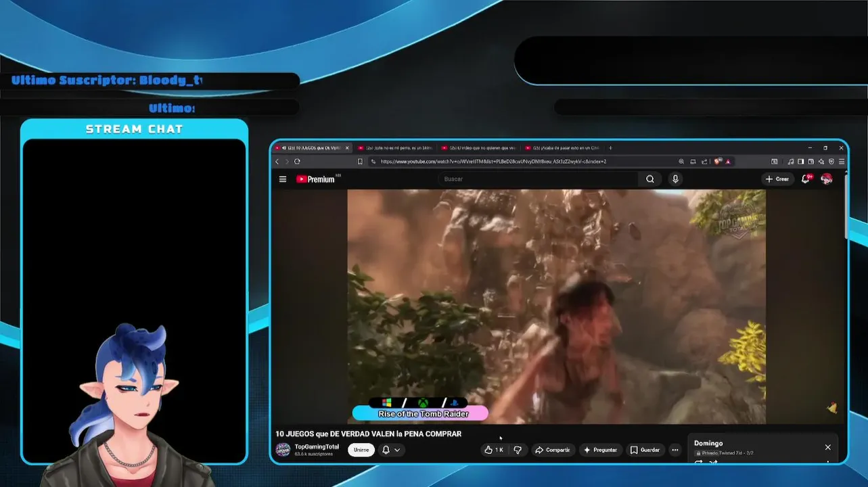868x487 pixels.
Task: Open the browser main menu icon
Action: coord(842,162)
